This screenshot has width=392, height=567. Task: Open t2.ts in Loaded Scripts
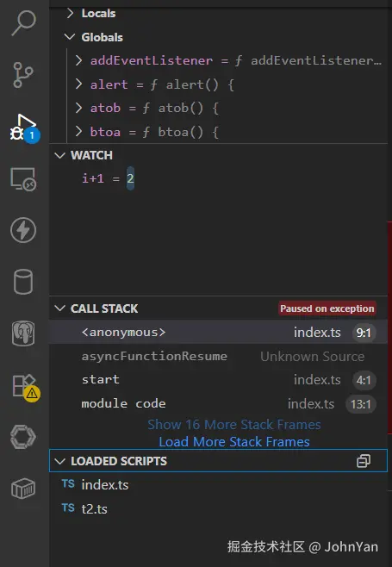219,508
